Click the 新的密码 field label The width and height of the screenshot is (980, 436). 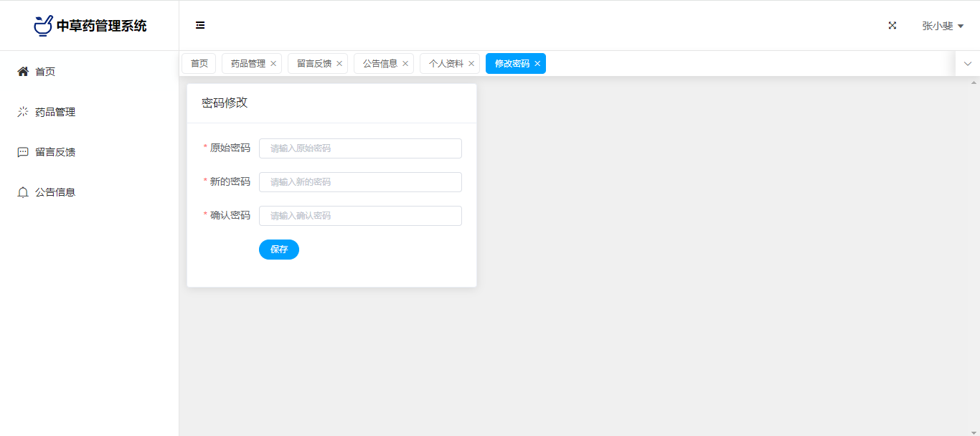pos(230,181)
